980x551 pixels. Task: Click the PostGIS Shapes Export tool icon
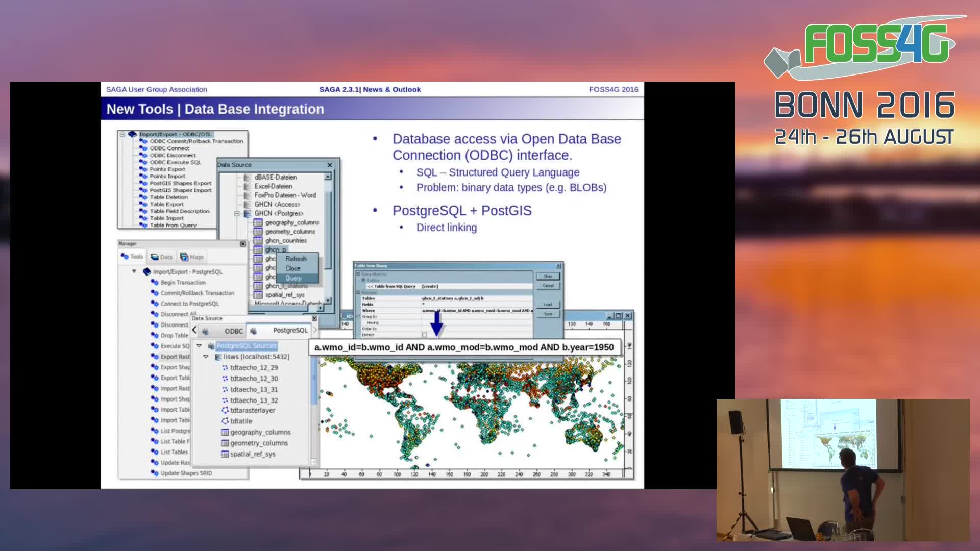tap(143, 183)
